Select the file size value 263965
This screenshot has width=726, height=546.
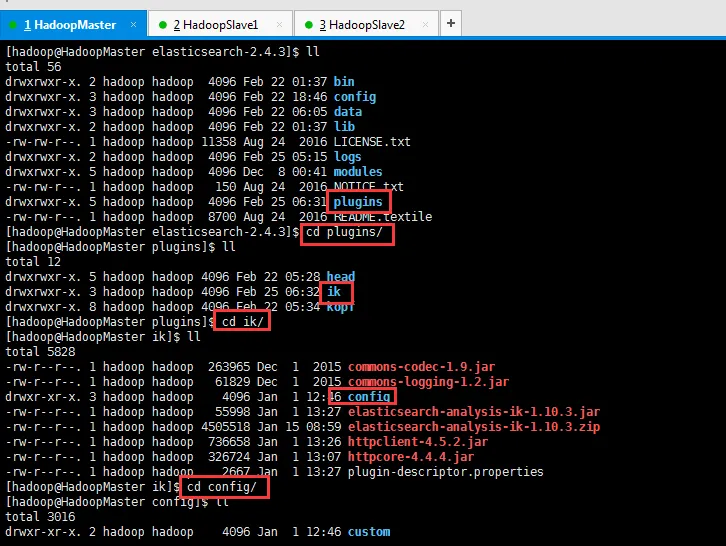[x=229, y=367]
